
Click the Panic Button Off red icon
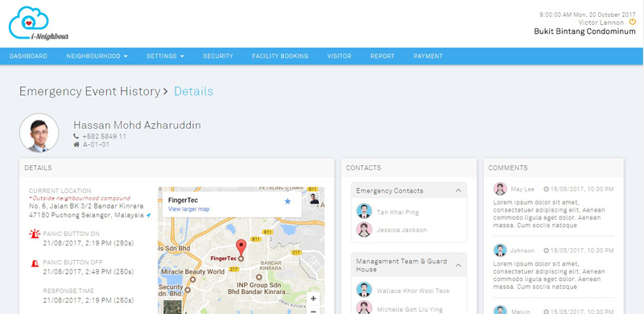tap(35, 262)
